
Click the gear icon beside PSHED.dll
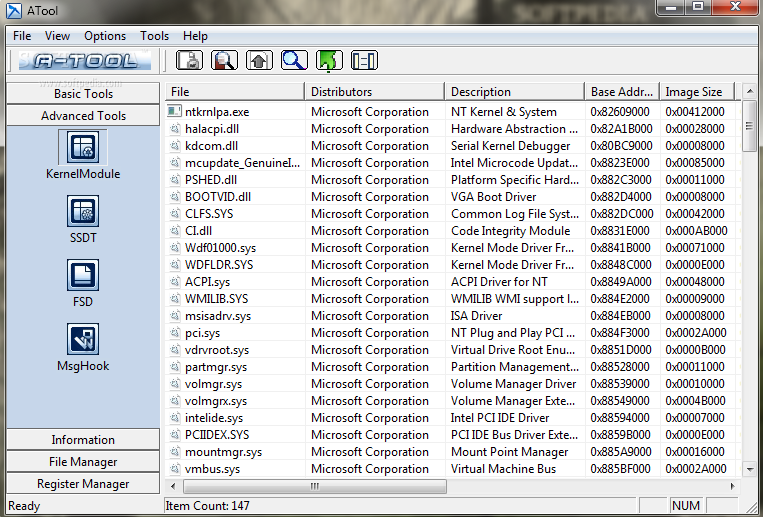(x=174, y=180)
